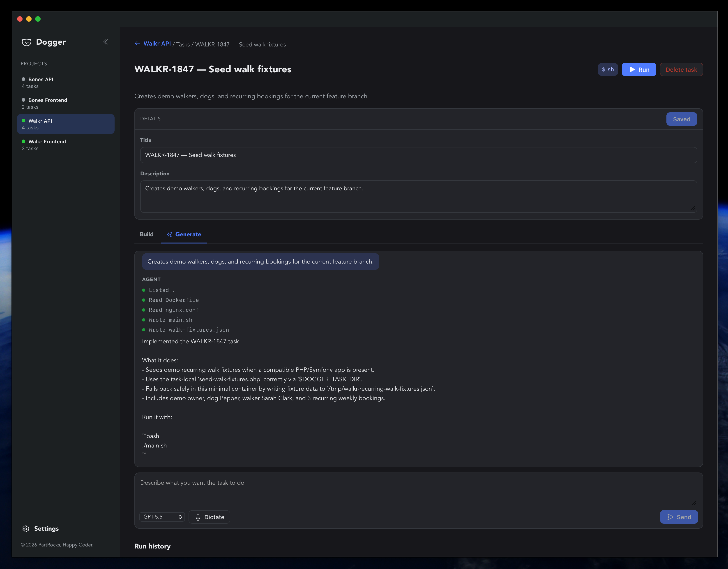Click the green macOS zoom window button
Viewport: 728px width, 569px height.
point(38,19)
